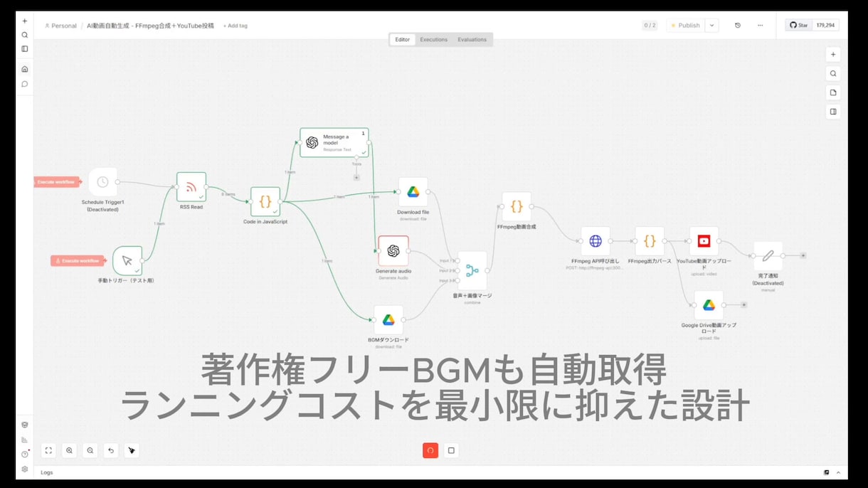Screen dimensions: 868x488
Task: Select the FFmpeg動画合成 code node
Action: tap(517, 206)
